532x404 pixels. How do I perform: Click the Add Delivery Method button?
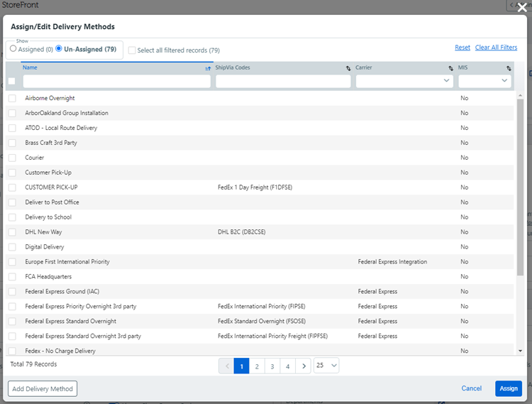point(43,388)
